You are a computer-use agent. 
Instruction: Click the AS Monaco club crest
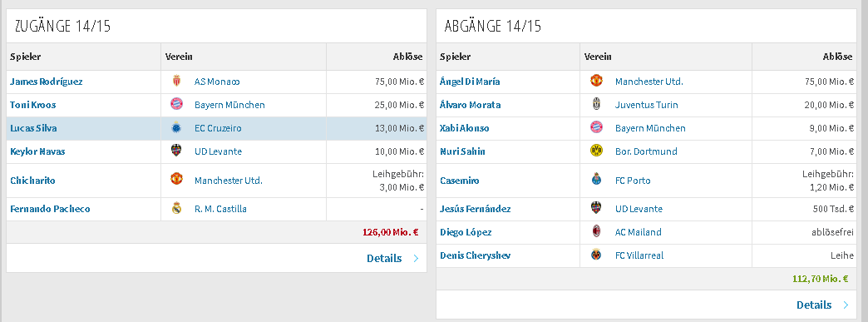click(x=176, y=82)
